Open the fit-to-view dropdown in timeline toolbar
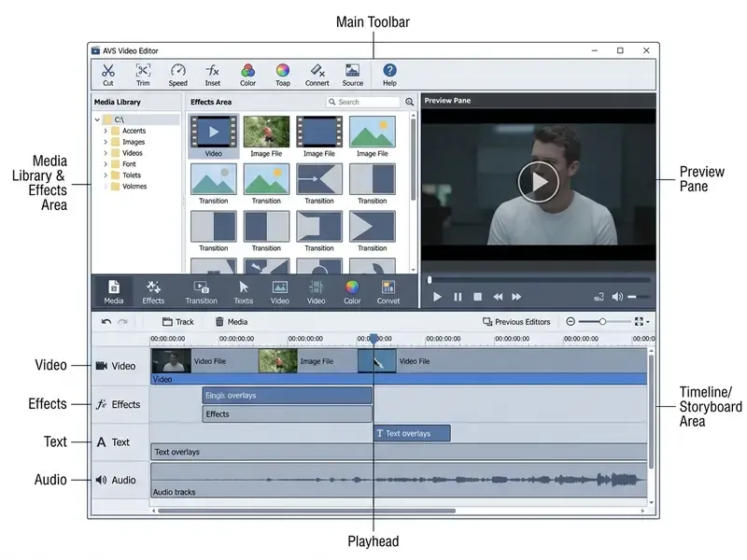Screen dimensions: 747x560 pyautogui.click(x=641, y=321)
